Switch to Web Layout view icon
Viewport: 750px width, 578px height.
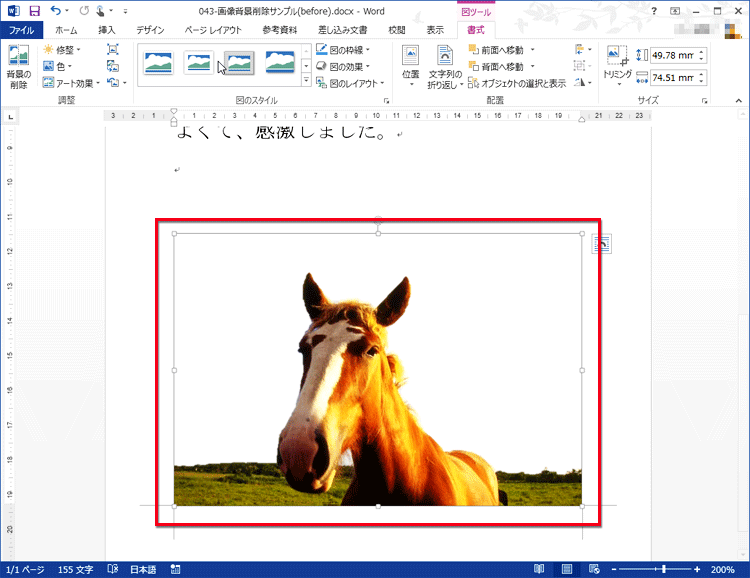pyautogui.click(x=594, y=569)
